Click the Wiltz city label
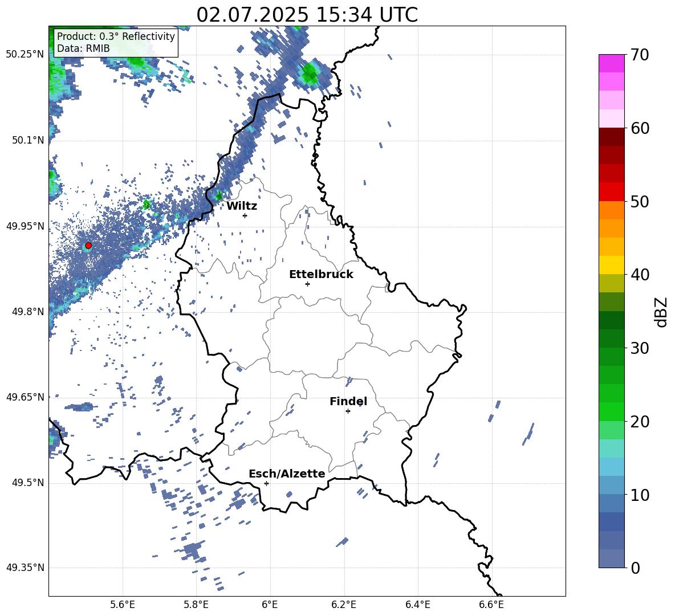This screenshot has width=675, height=616. point(242,206)
